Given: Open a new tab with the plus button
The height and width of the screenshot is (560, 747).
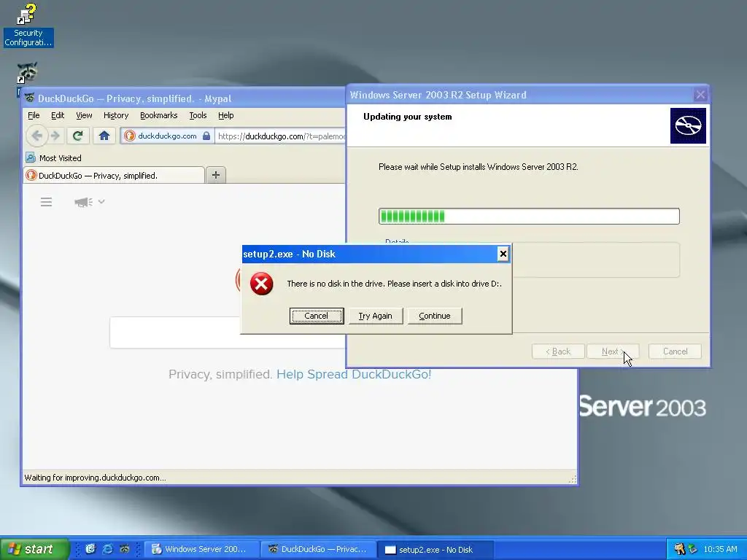Looking at the screenshot, I should point(216,175).
